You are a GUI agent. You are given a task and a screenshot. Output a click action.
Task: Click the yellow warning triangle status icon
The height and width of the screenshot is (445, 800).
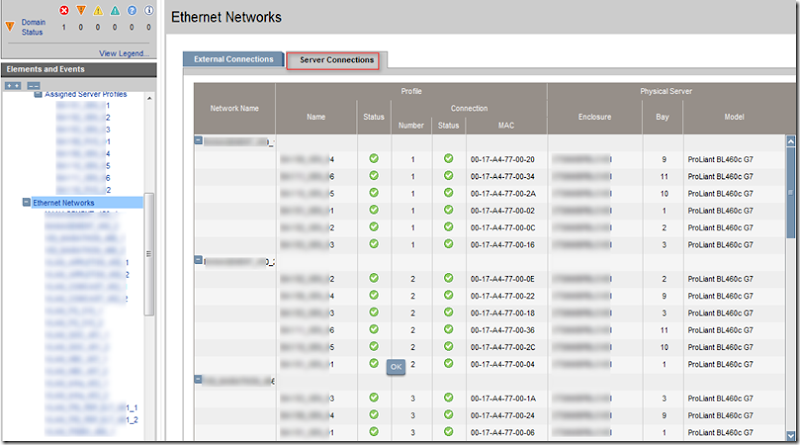point(98,11)
